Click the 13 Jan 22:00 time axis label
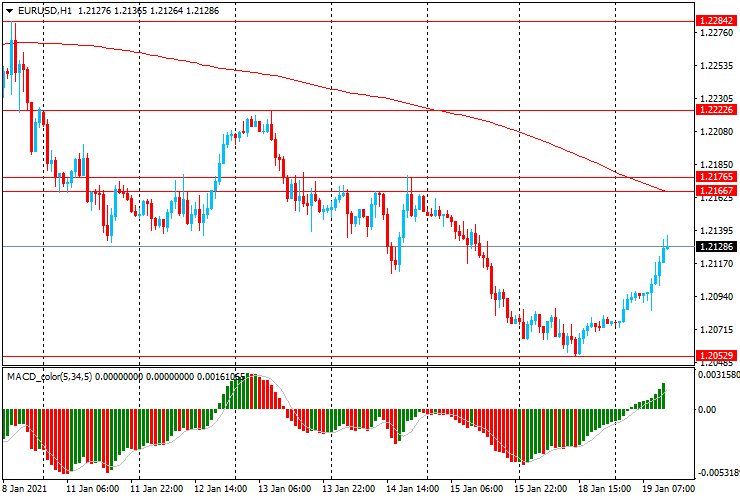 pyautogui.click(x=348, y=489)
